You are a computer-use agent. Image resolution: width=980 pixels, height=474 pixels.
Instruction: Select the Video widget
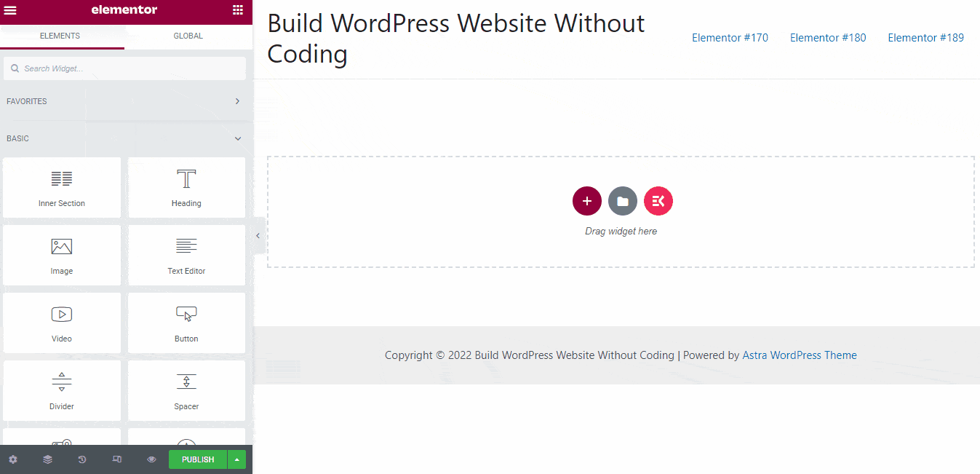[x=62, y=323]
